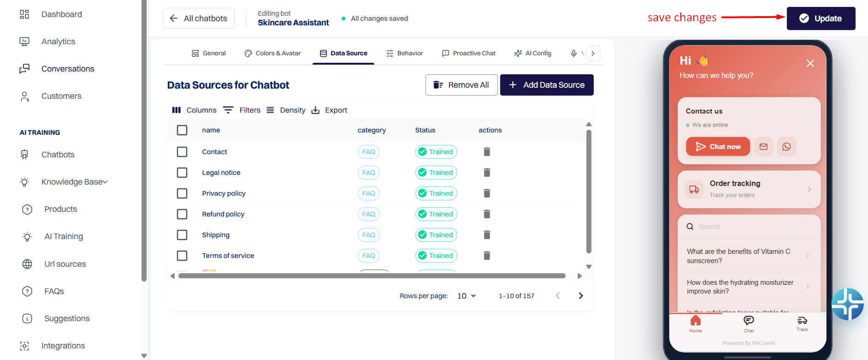Close the chat widget preview

(810, 63)
